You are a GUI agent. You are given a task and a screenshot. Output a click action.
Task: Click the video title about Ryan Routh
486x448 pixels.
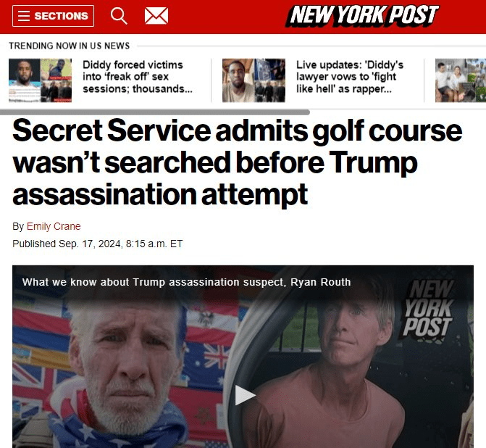pyautogui.click(x=187, y=282)
